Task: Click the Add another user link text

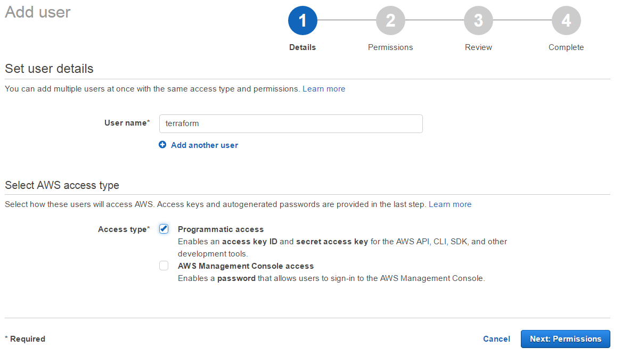Action: pos(205,145)
